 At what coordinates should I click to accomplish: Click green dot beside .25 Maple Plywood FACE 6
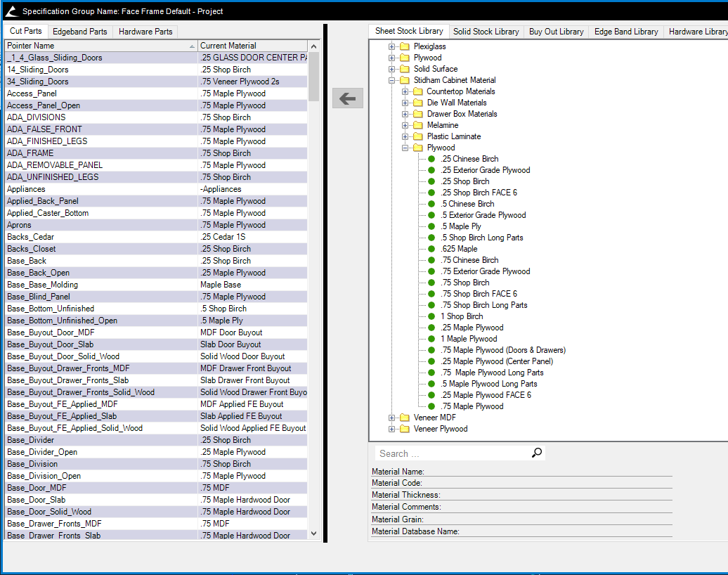point(431,395)
